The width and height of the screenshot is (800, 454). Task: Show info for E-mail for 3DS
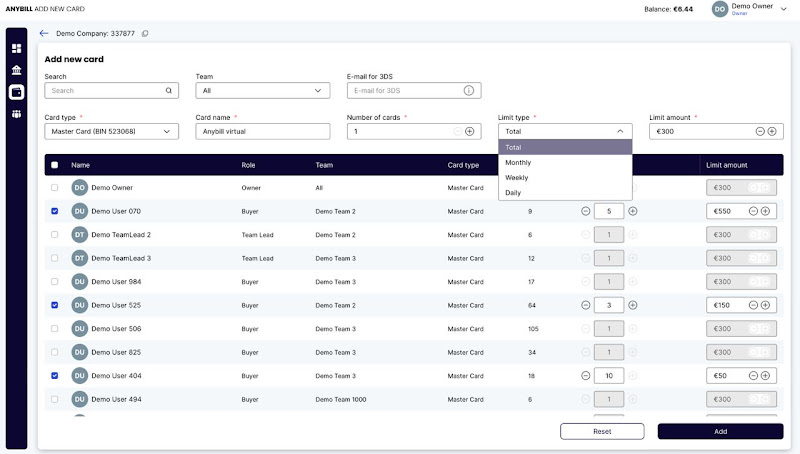[468, 90]
